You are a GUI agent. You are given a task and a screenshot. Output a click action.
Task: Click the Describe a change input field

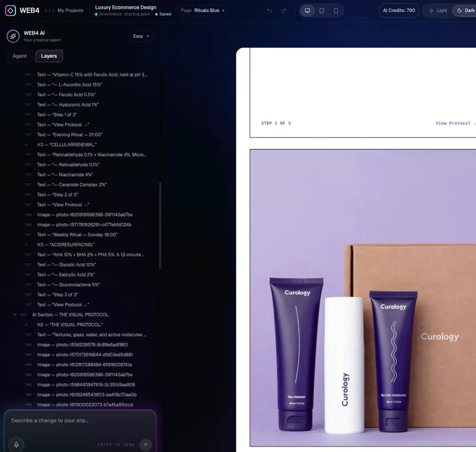tap(80, 421)
